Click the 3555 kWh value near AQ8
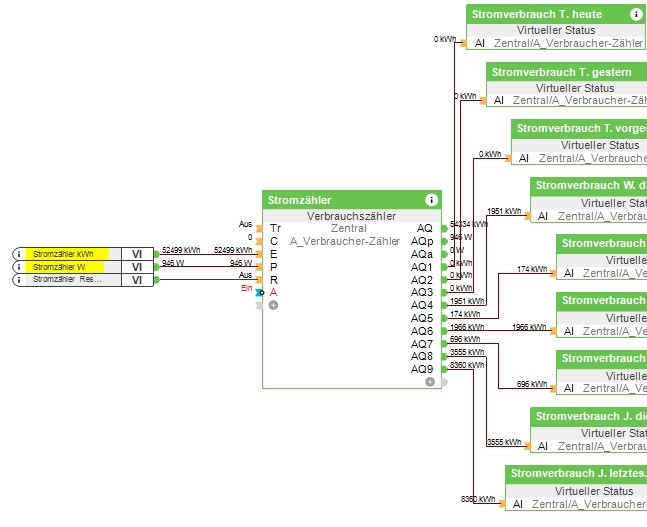 [x=467, y=352]
